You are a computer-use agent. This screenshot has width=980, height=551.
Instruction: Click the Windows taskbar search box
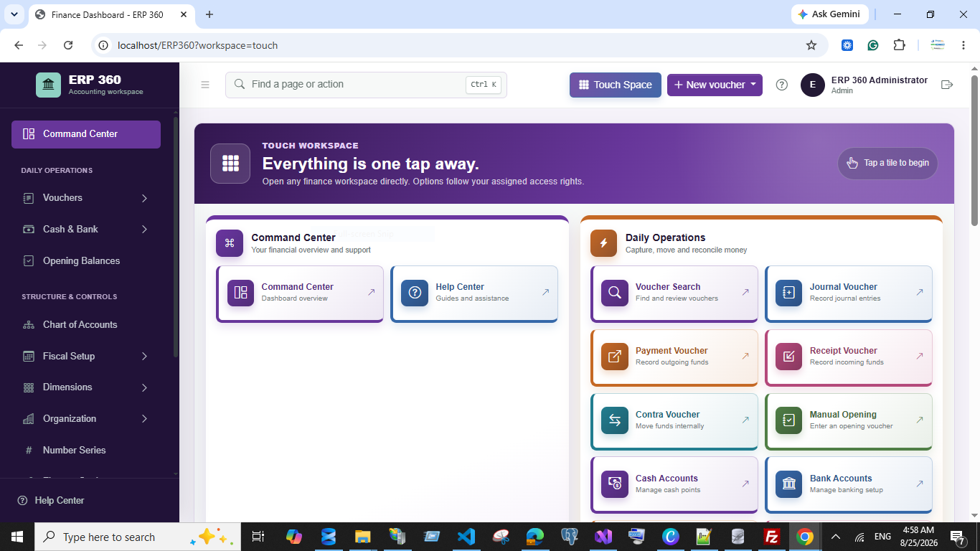(x=136, y=537)
